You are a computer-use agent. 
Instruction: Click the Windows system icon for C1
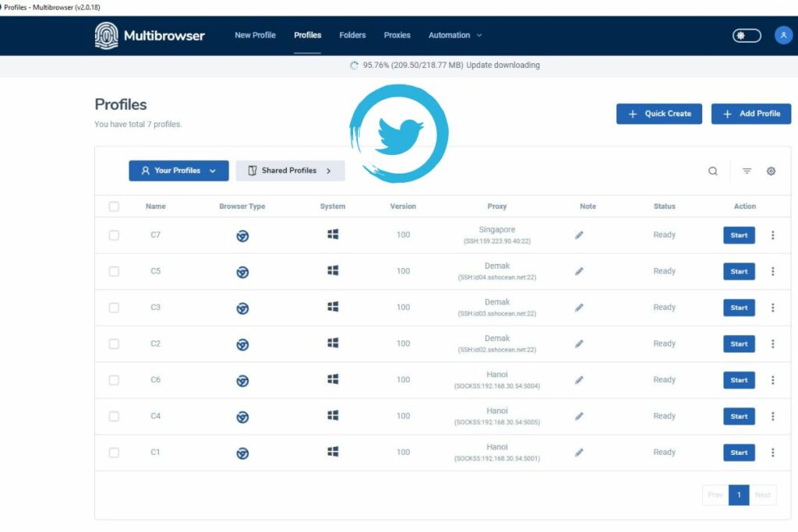pos(333,451)
